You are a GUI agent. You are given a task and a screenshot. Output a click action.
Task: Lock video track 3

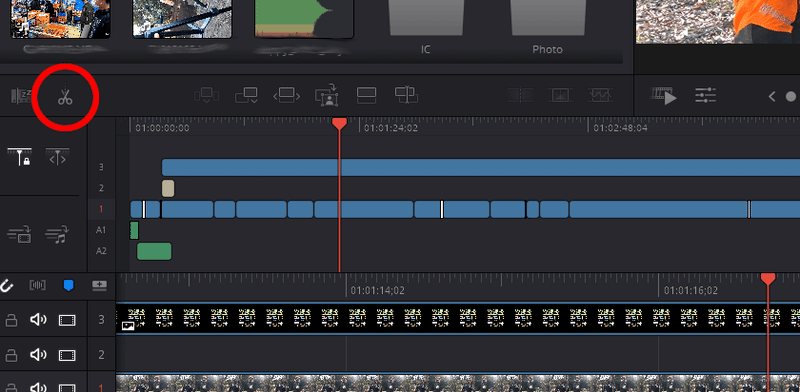(11, 320)
